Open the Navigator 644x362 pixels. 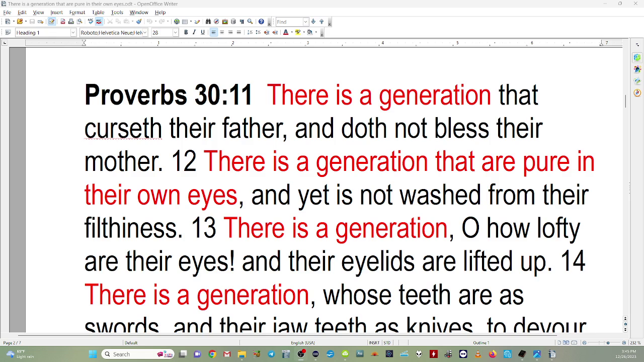click(x=215, y=21)
